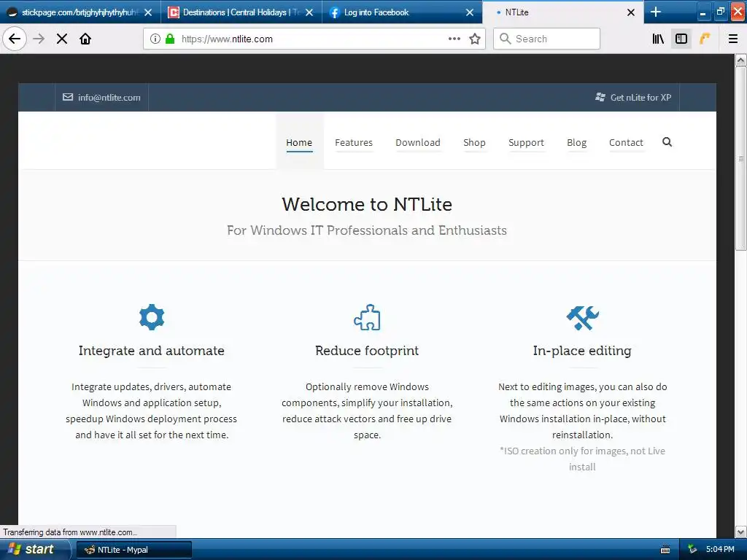
Task: Click into the browser Search box
Action: pos(546,39)
